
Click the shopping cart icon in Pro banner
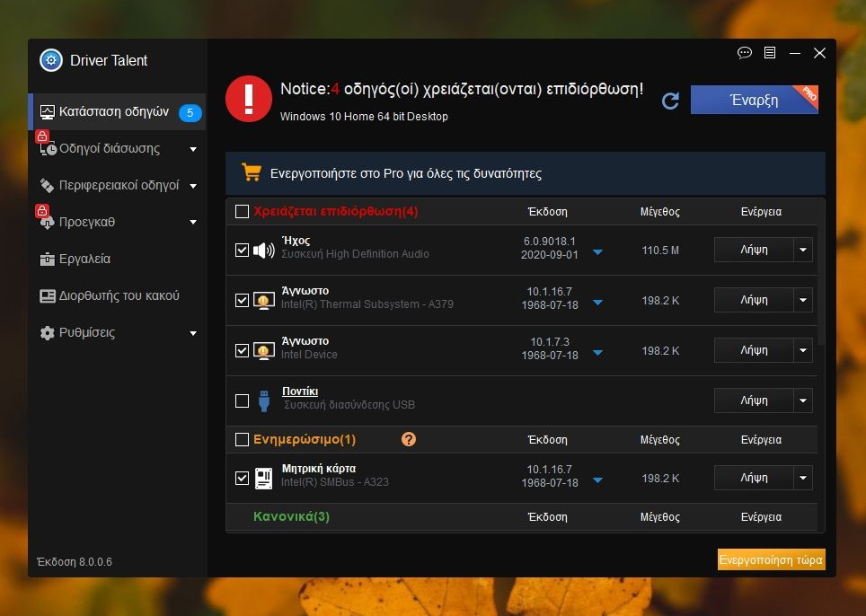[x=252, y=172]
